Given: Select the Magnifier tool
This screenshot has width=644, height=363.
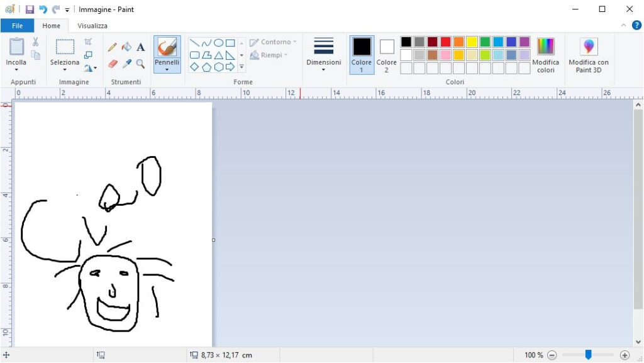Looking at the screenshot, I should pos(140,64).
